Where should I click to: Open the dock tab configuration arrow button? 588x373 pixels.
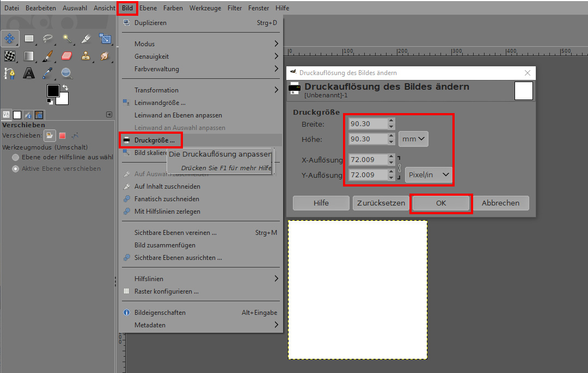pos(109,115)
